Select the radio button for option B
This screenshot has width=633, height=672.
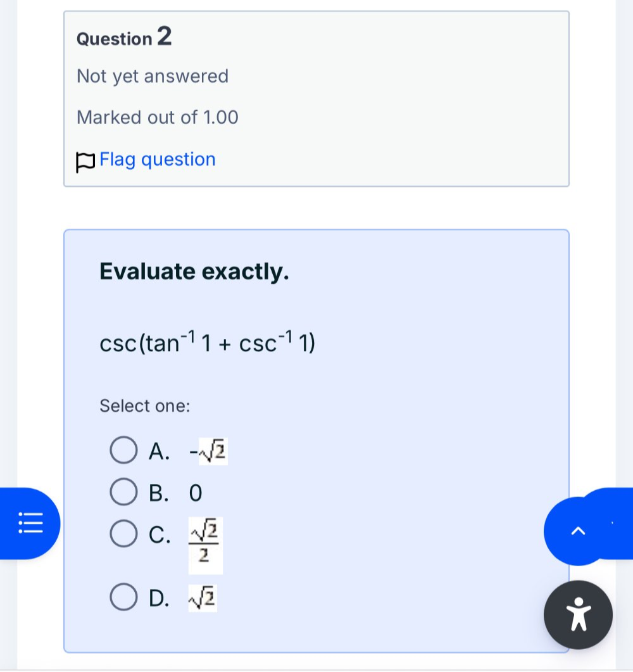click(x=123, y=491)
